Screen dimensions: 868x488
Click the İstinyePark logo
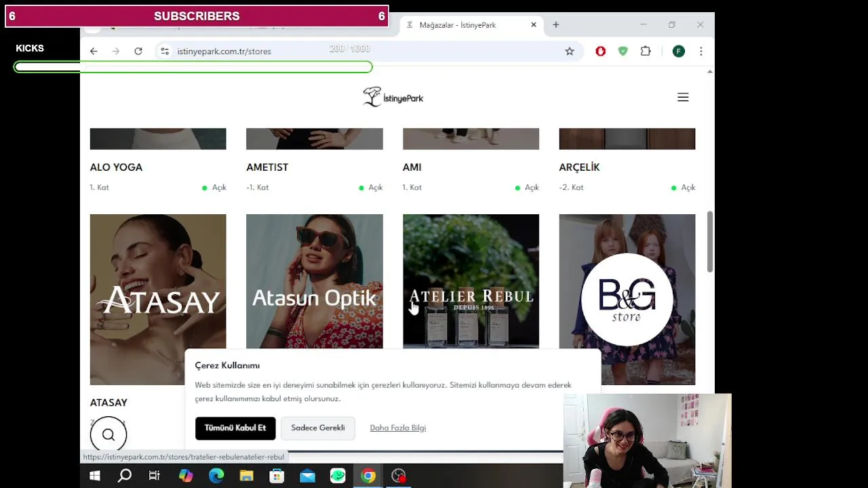click(x=393, y=97)
